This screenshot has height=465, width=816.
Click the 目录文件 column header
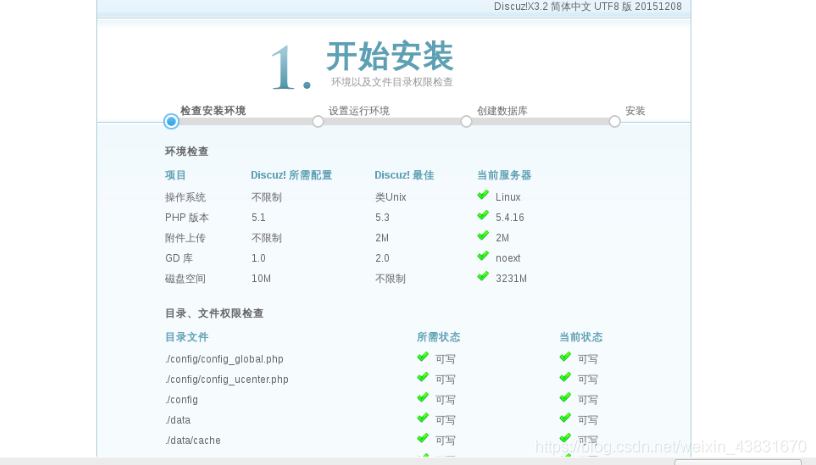(187, 337)
